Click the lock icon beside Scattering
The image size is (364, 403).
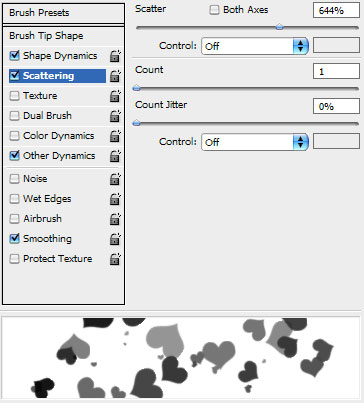(115, 76)
